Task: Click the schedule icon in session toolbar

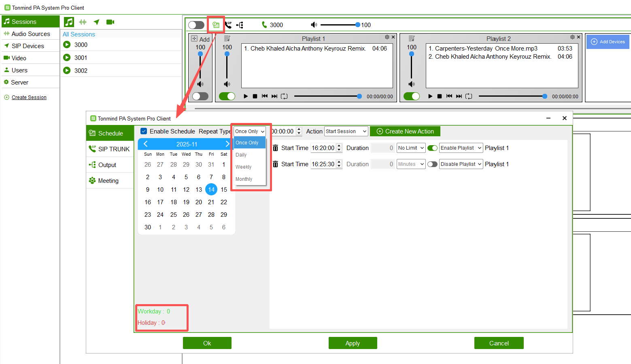Action: click(x=216, y=25)
